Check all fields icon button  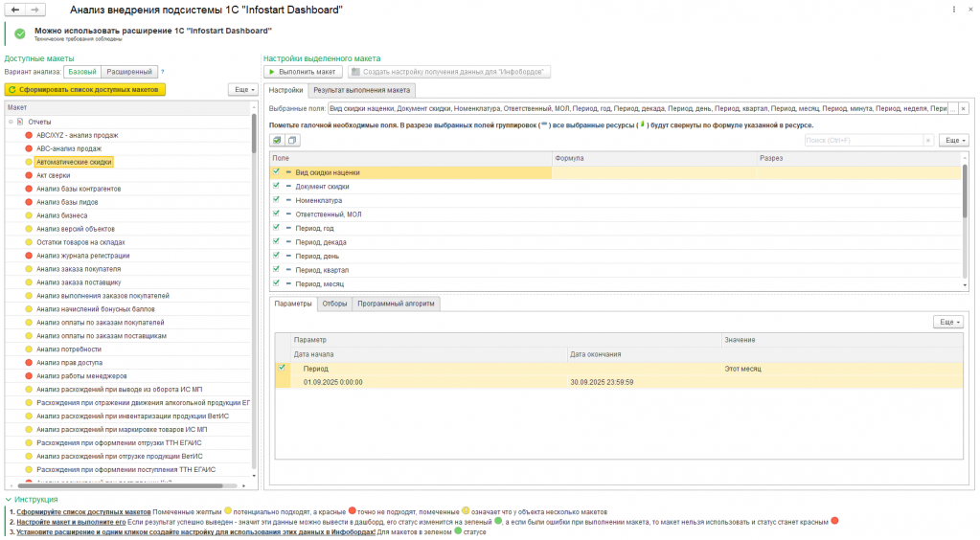(277, 140)
